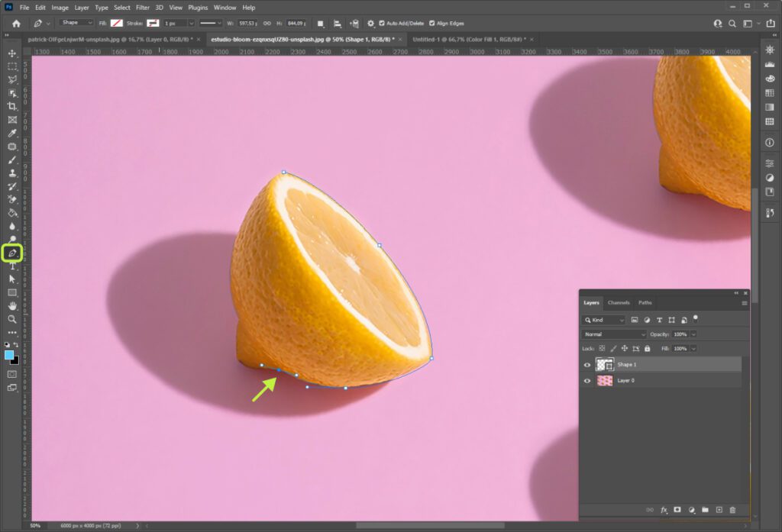Select the Frame tool

(x=12, y=120)
